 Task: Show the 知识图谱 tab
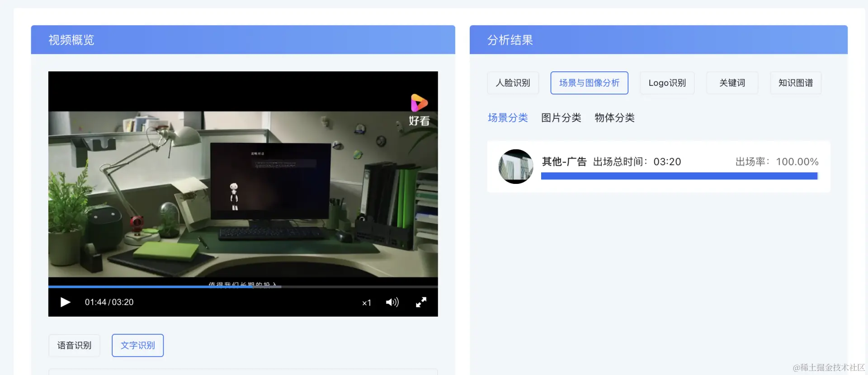(x=796, y=83)
